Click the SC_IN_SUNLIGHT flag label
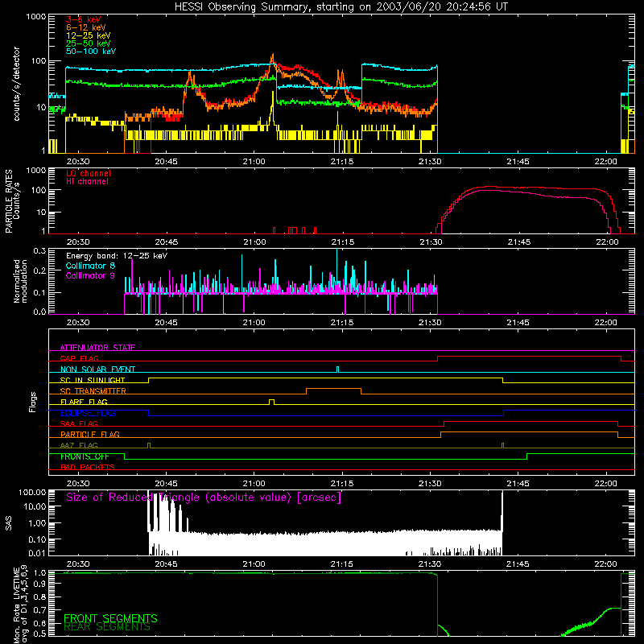 (93, 380)
